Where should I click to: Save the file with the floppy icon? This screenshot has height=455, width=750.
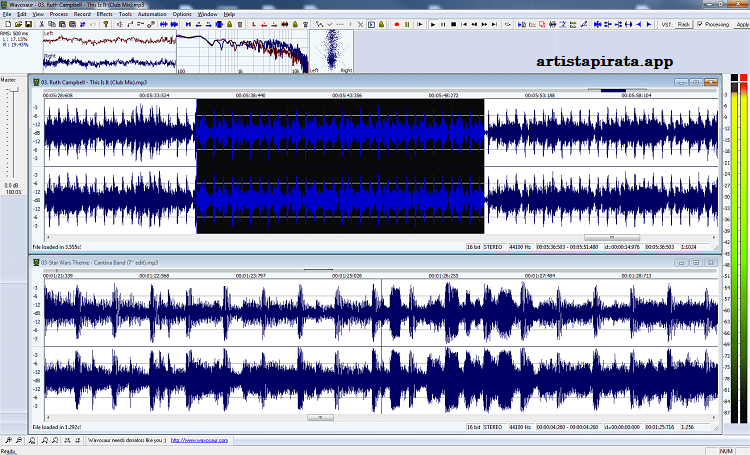click(x=28, y=24)
